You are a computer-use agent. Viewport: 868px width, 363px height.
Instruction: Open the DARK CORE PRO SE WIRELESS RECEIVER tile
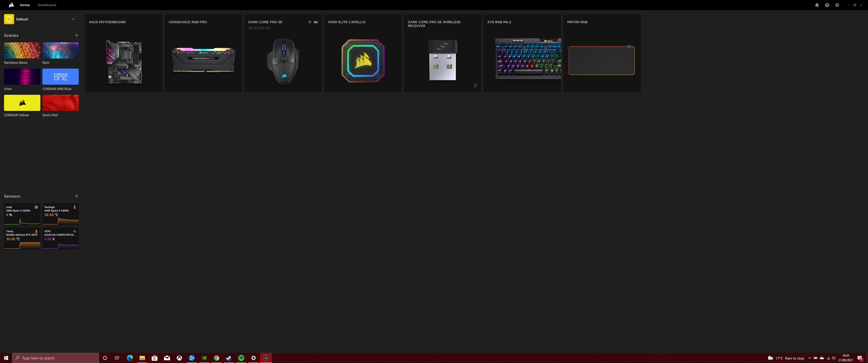pyautogui.click(x=442, y=53)
